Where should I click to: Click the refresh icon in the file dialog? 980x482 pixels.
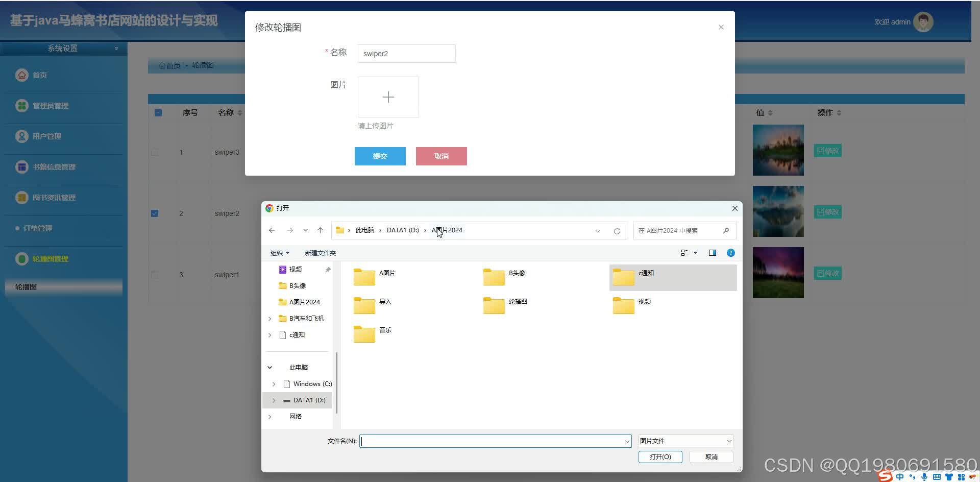(617, 231)
